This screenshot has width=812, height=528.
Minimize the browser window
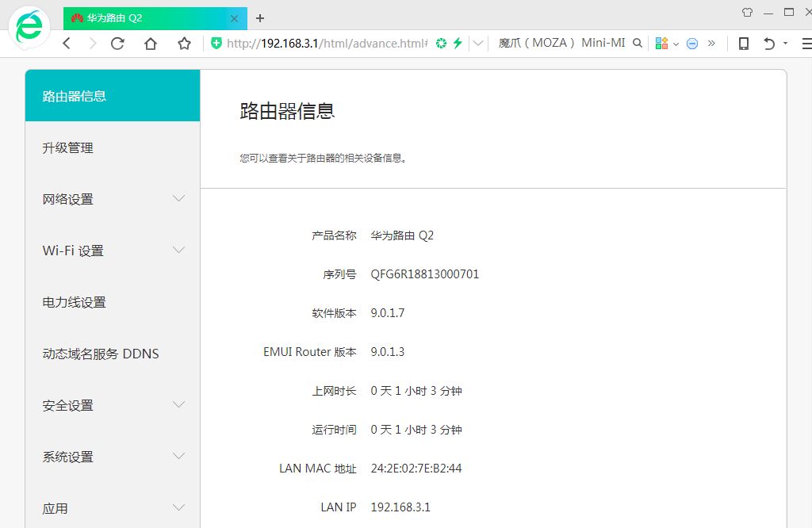coord(768,13)
